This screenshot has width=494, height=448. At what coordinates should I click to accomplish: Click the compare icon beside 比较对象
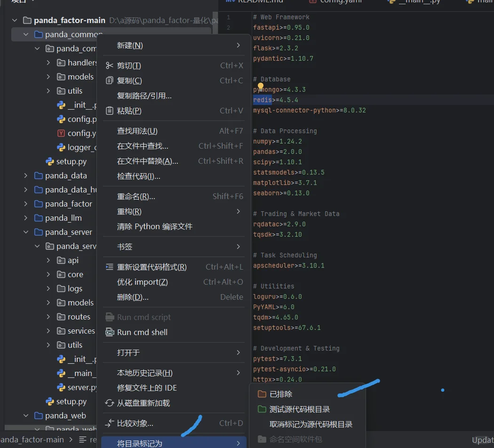click(x=109, y=423)
